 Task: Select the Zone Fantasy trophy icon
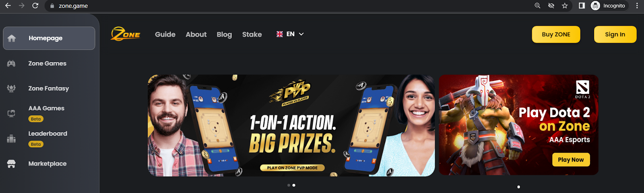(x=11, y=89)
